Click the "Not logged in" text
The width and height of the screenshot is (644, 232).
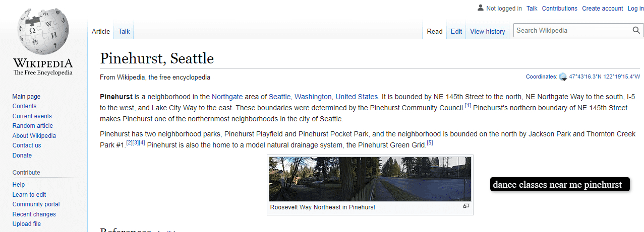(x=504, y=9)
